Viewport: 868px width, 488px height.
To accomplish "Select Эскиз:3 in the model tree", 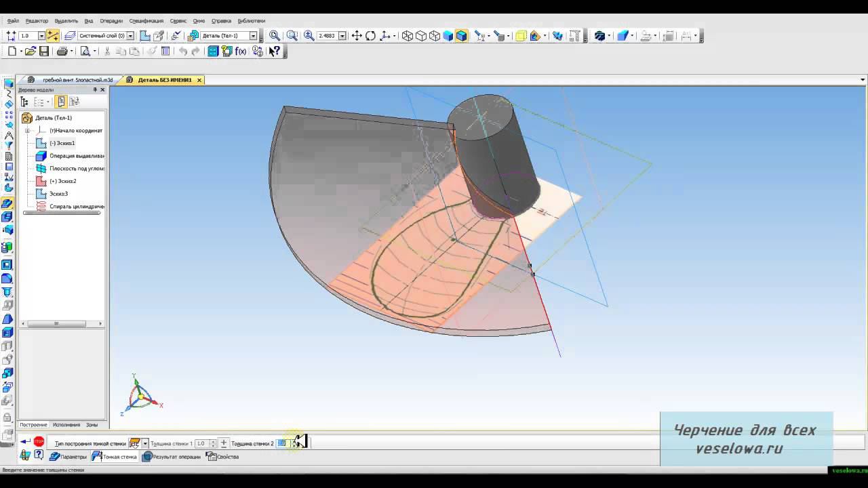I will pyautogui.click(x=58, y=194).
